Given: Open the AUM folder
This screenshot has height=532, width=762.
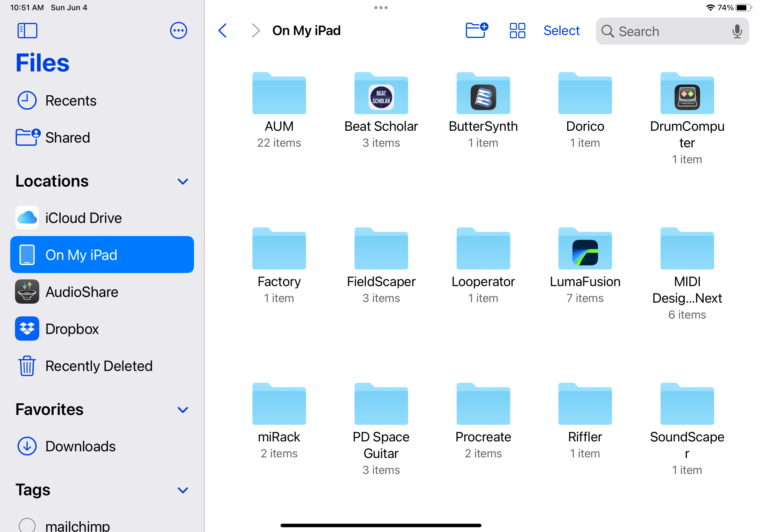Looking at the screenshot, I should (x=279, y=93).
